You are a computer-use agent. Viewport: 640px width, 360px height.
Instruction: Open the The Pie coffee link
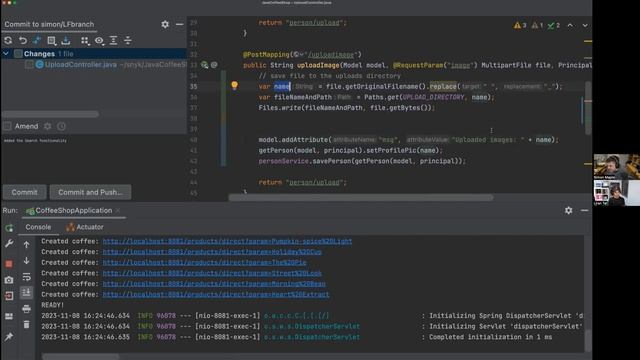tap(204, 262)
